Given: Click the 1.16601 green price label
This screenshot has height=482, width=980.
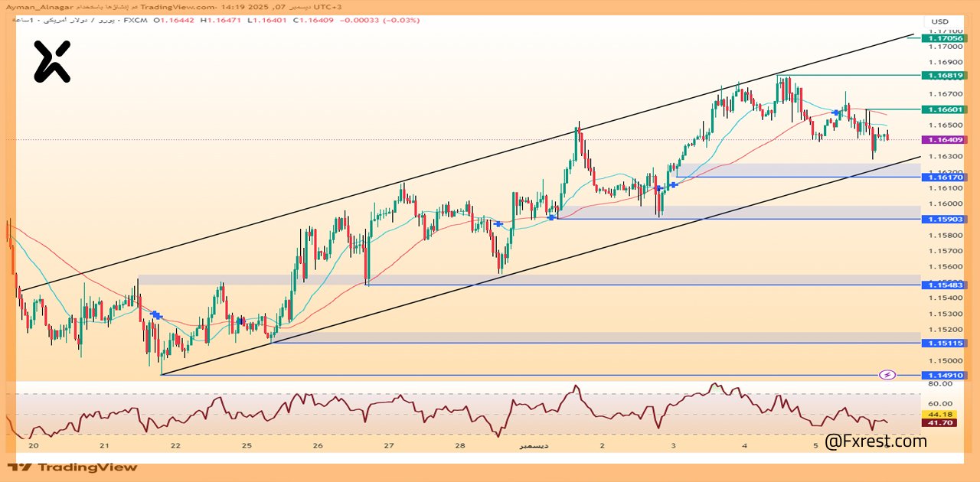Looking at the screenshot, I should click(x=945, y=109).
